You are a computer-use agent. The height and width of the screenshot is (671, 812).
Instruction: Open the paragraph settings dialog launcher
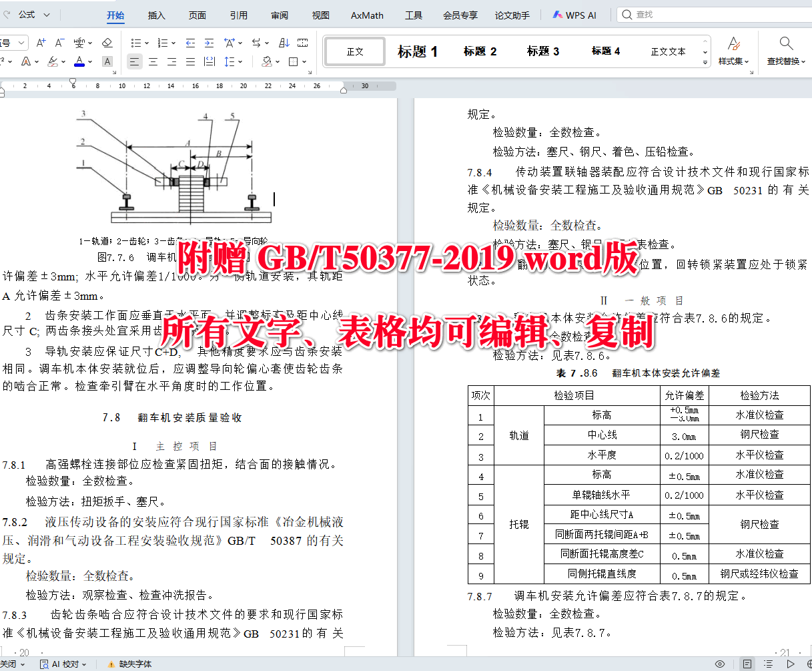310,71
